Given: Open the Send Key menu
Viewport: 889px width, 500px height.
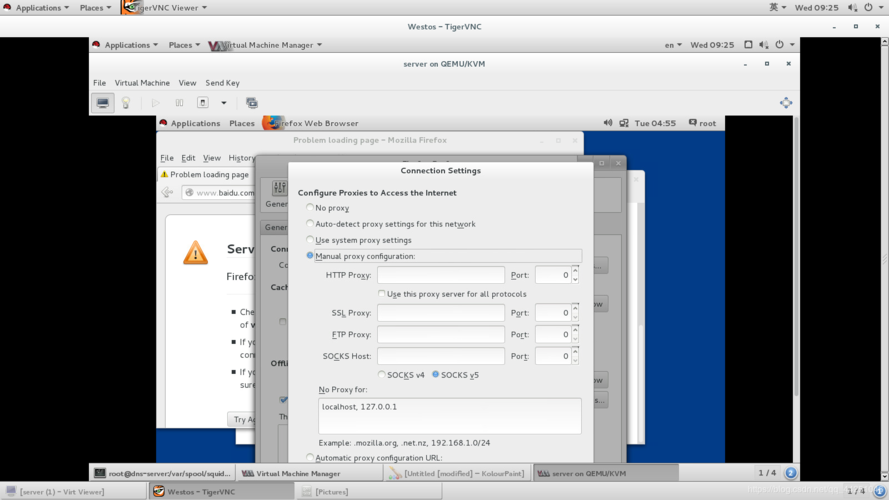Looking at the screenshot, I should [222, 83].
